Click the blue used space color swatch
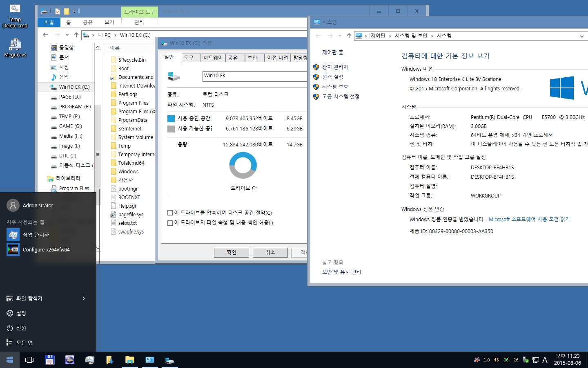Viewport: 588px width, 368px height. [171, 119]
